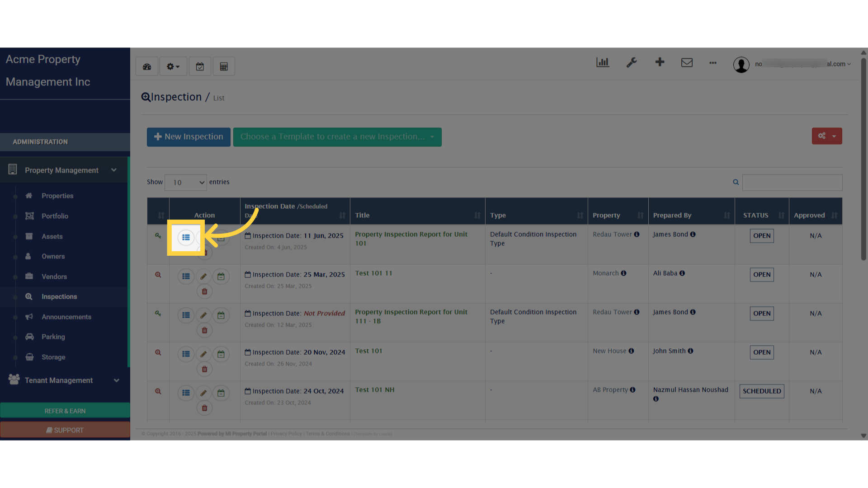The width and height of the screenshot is (868, 488).
Task: Click the calculator icon in top toolbar
Action: (224, 67)
